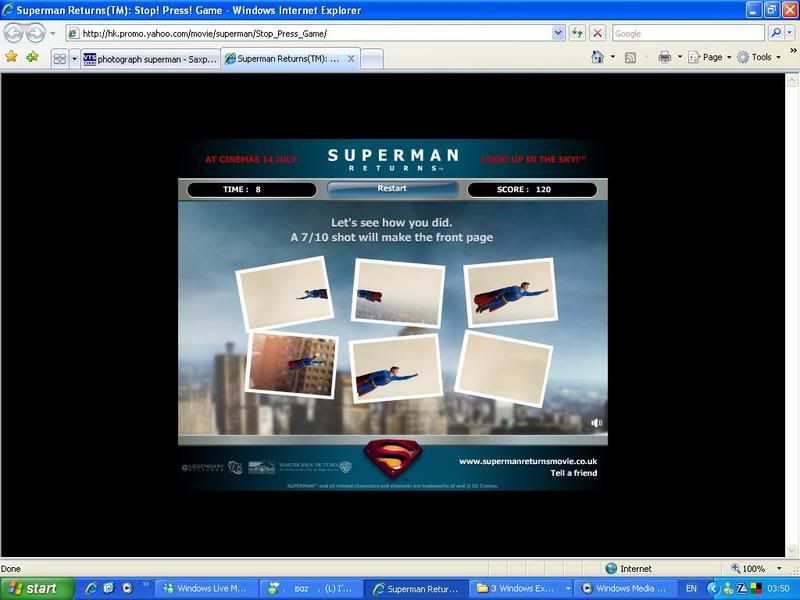Screen dimensions: 800x600
Task: Open the zoom level dropdown arrow
Action: click(x=779, y=568)
